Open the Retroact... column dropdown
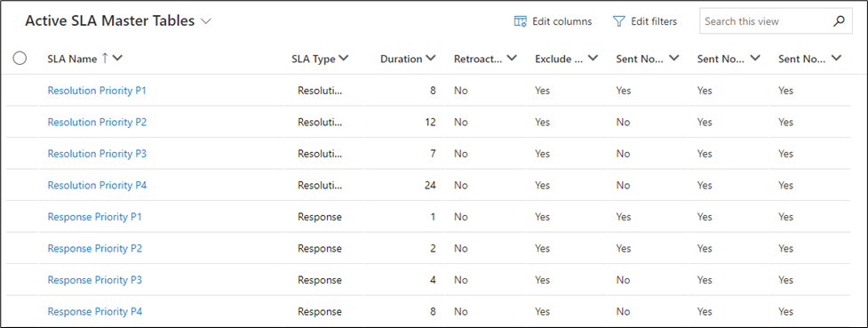868x328 pixels. [x=511, y=58]
